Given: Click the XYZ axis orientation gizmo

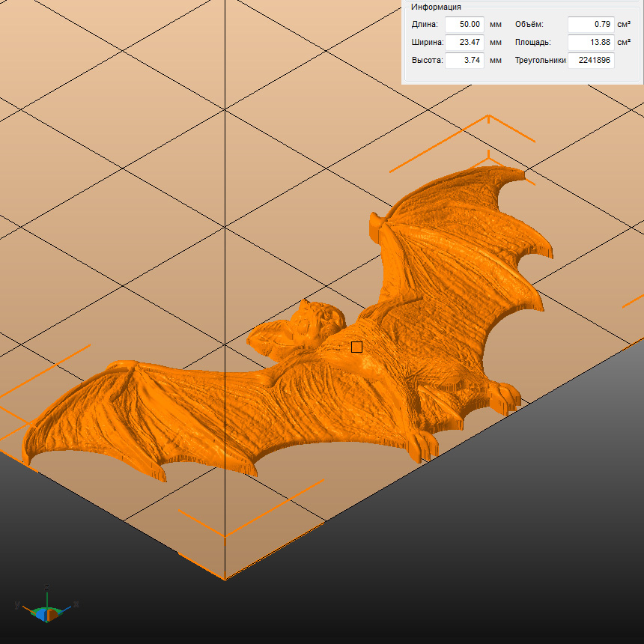Looking at the screenshot, I should pos(46,610).
